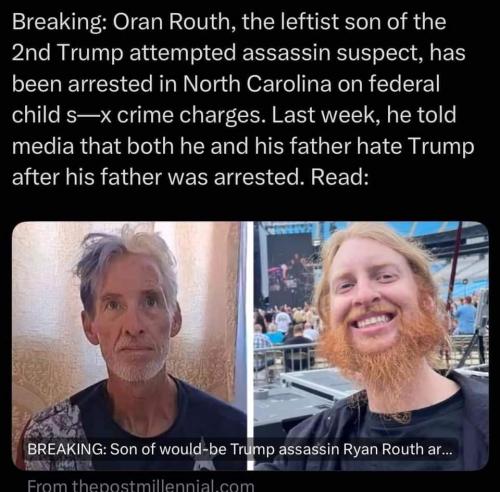Click the "Oran Routh" name in post
The width and height of the screenshot is (500, 492).
[172, 22]
